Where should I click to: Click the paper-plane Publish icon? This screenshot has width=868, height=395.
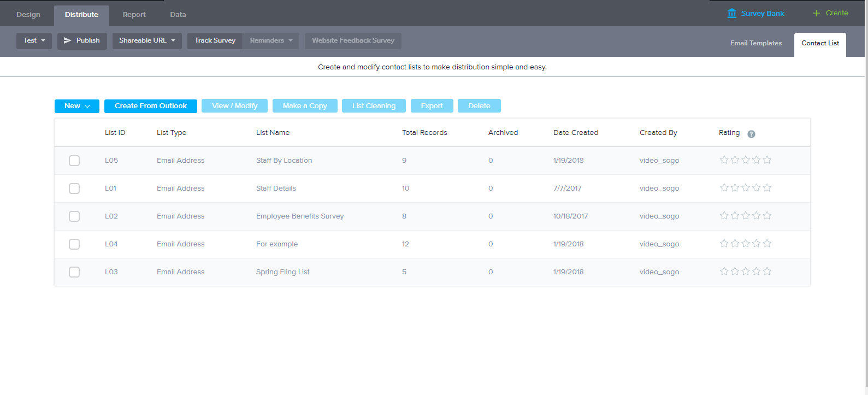pyautogui.click(x=68, y=40)
